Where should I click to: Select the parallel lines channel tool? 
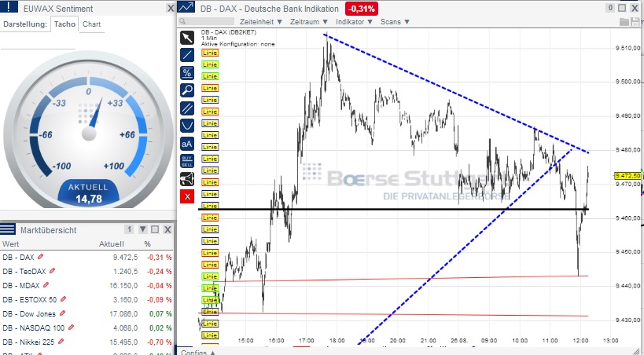point(187,108)
